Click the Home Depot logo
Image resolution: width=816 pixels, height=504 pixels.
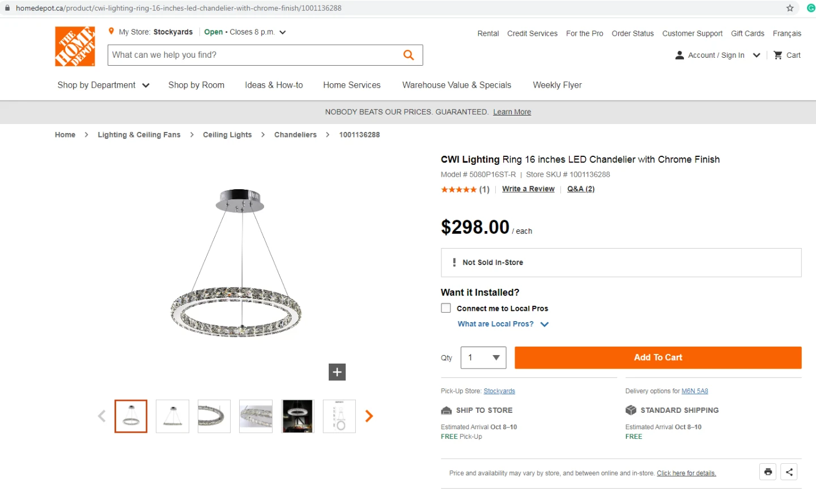pyautogui.click(x=75, y=46)
